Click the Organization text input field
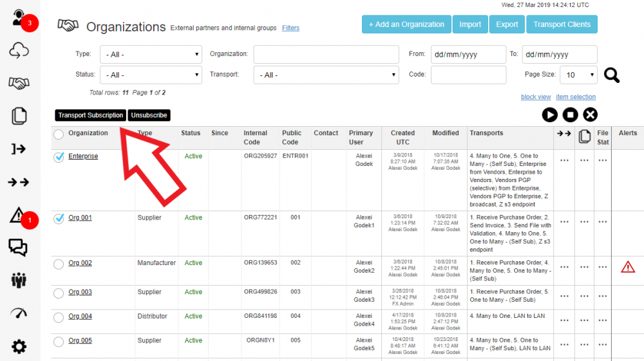Image resolution: width=644 pixels, height=361 pixels. point(326,55)
